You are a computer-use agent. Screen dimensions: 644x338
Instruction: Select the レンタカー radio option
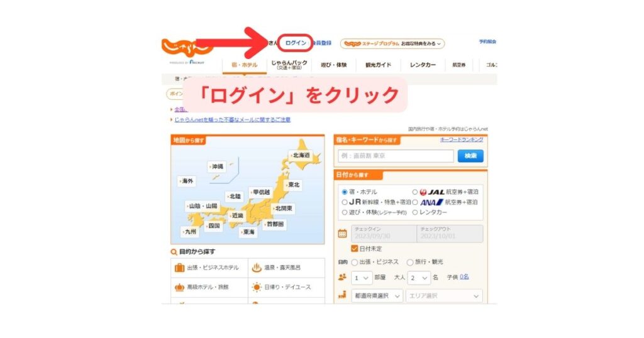(415, 212)
